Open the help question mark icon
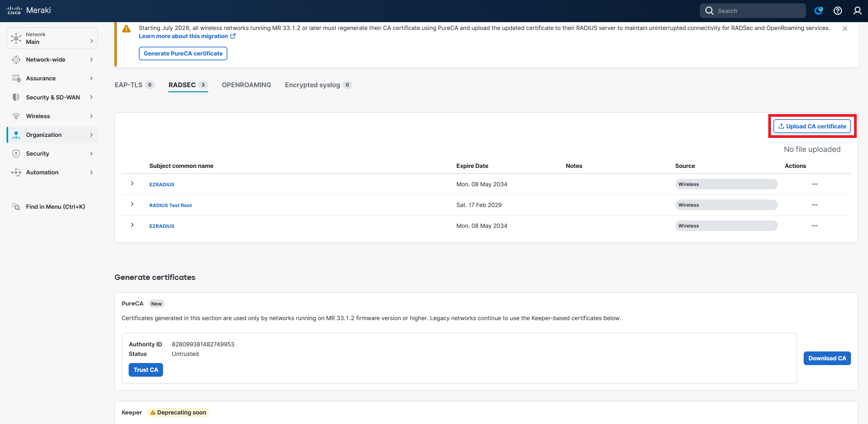The image size is (868, 424). point(838,11)
